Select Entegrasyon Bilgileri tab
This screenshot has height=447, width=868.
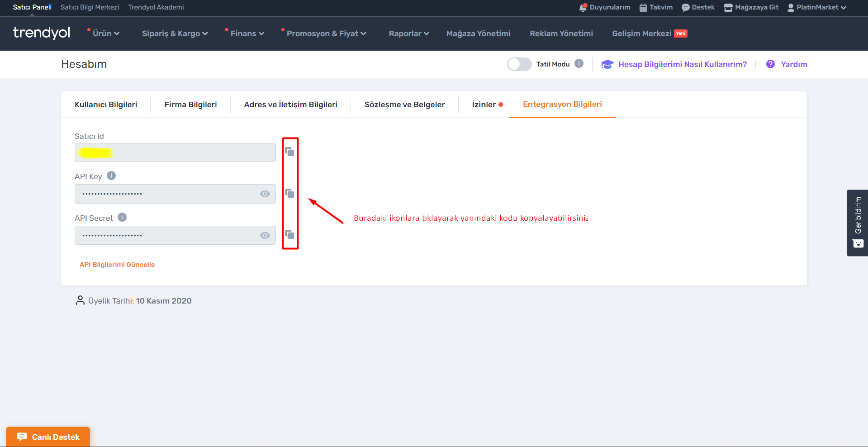click(x=562, y=104)
